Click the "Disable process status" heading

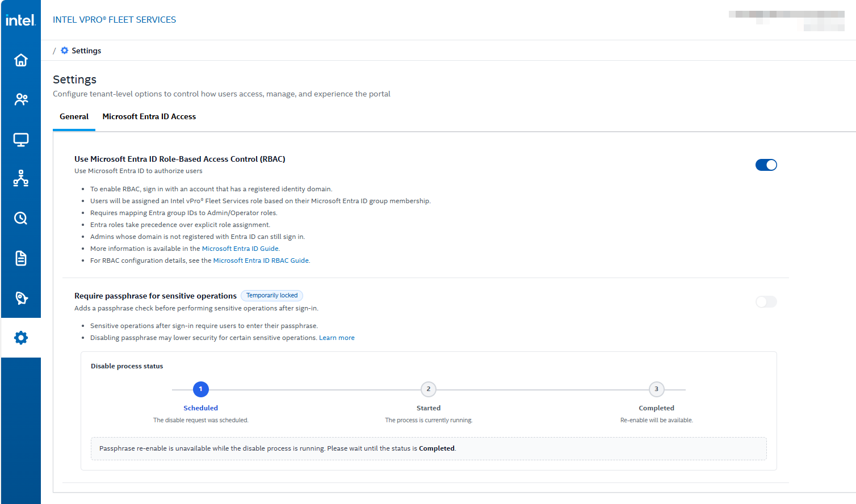tap(127, 366)
